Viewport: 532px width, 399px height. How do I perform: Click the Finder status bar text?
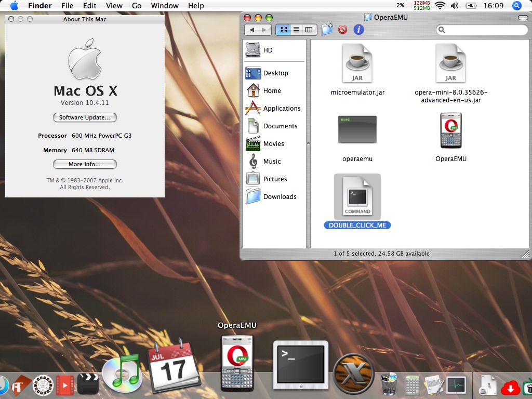tap(381, 254)
